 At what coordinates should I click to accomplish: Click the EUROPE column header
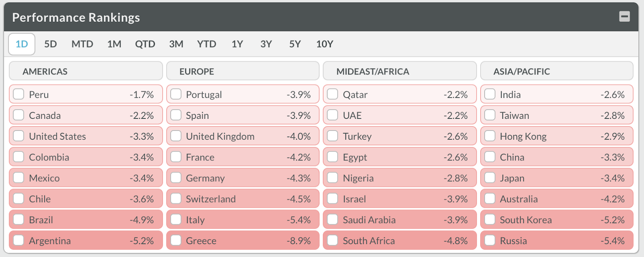point(243,71)
